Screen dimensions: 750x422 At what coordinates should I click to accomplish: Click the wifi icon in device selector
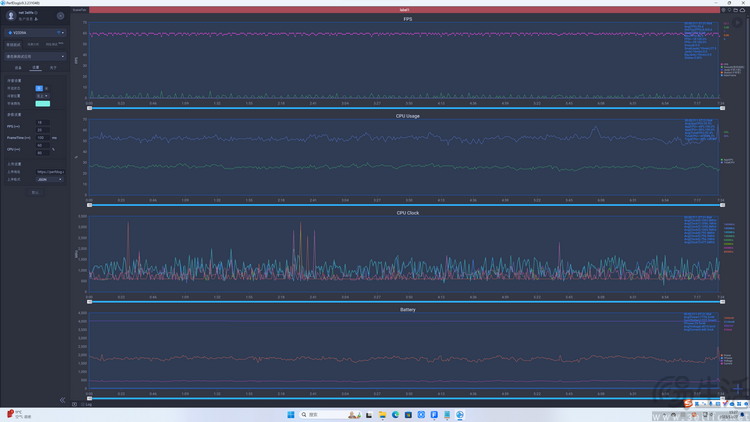pos(58,33)
